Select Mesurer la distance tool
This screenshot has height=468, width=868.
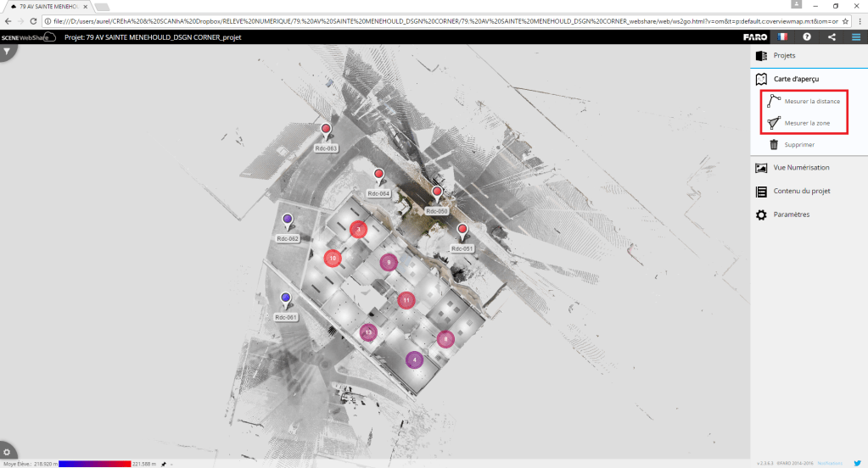[x=811, y=101]
